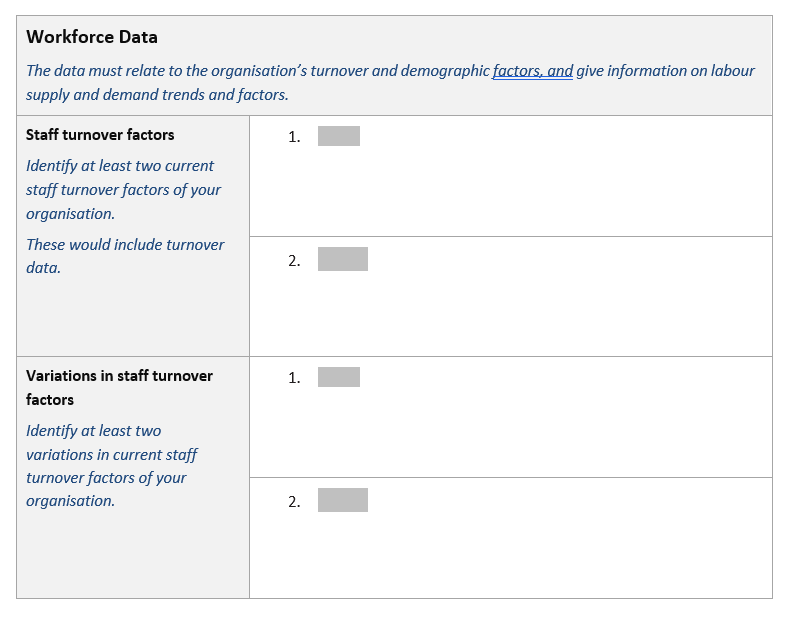The image size is (792, 626).
Task: Click the second Variations in staff turnover gray field
Action: click(342, 500)
